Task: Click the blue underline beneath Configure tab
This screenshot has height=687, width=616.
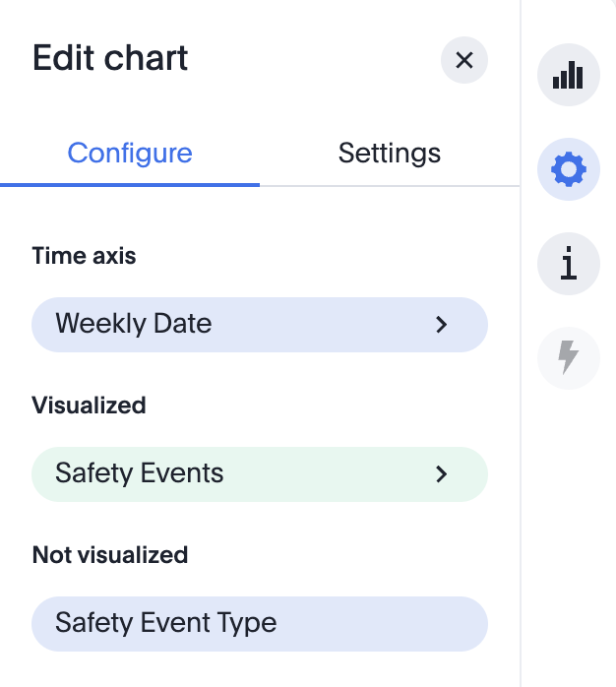Action: [x=130, y=184]
